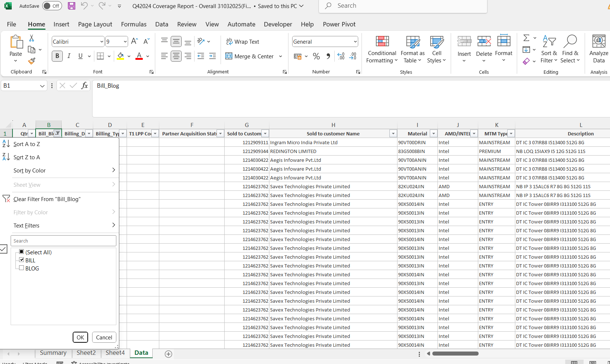The width and height of the screenshot is (610, 364).
Task: Expand the General number format dropdown
Action: tap(355, 42)
